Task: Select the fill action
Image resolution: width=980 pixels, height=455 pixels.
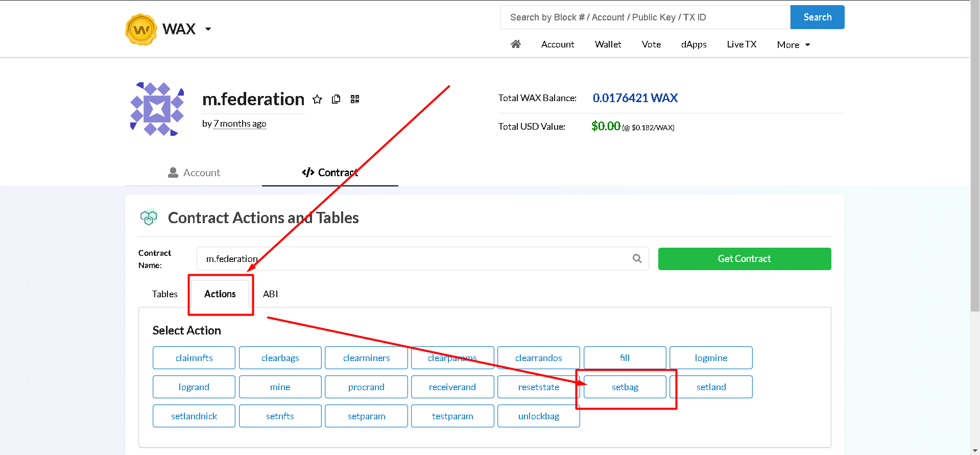Action: coord(625,358)
